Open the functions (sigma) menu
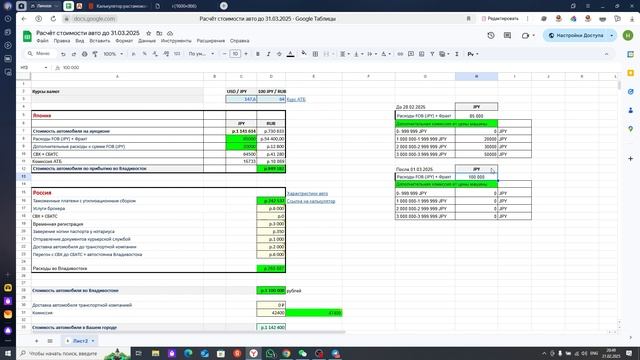The height and width of the screenshot is (360, 640). click(x=457, y=54)
